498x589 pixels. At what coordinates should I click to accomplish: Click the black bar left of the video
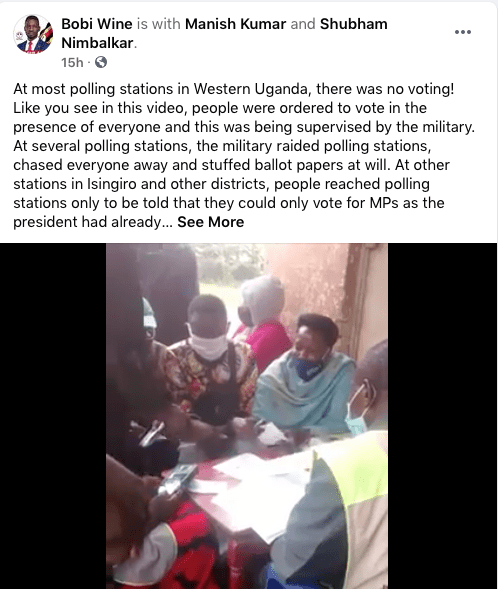[x=53, y=416]
